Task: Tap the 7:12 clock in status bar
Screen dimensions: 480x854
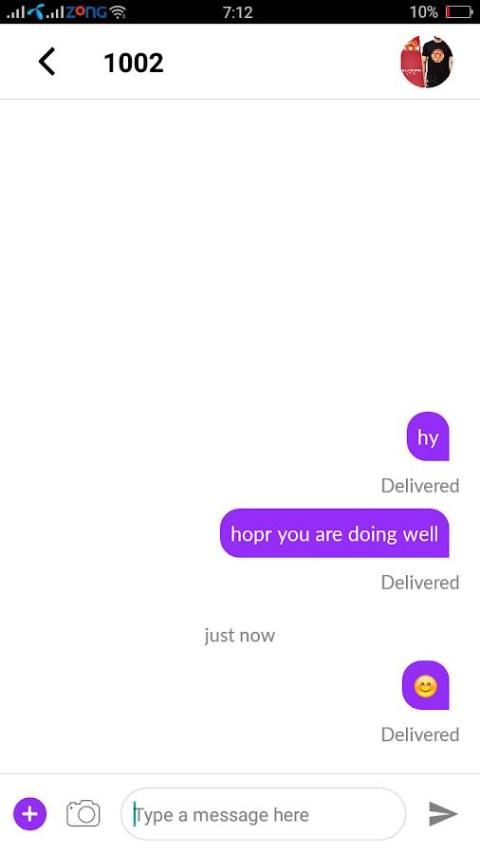Action: click(238, 12)
